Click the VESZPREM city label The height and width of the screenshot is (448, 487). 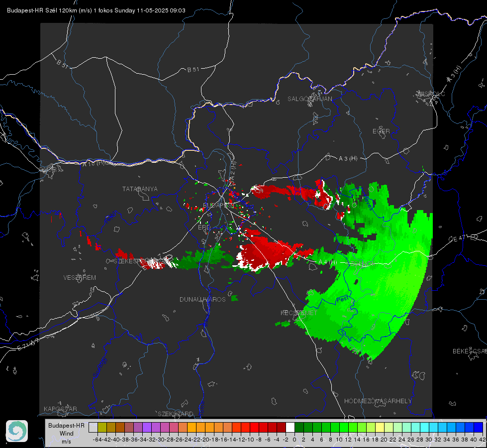point(80,278)
